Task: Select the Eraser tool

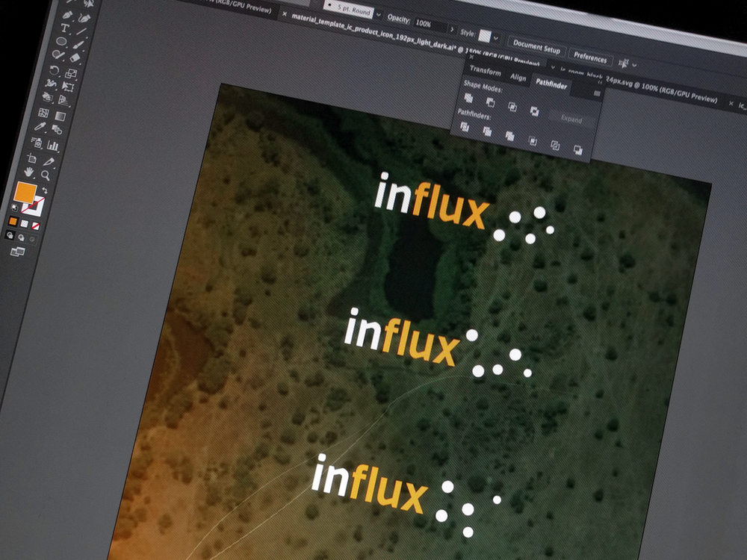Action: click(x=75, y=58)
